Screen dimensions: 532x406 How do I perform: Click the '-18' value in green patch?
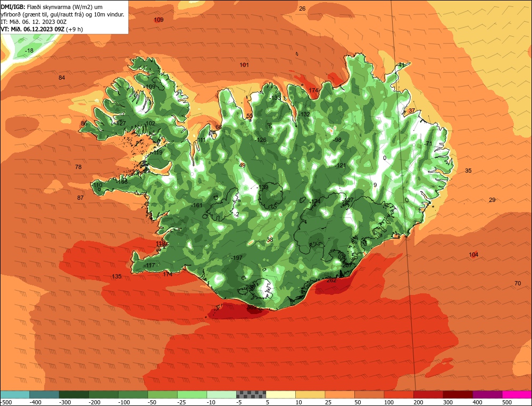29,51
